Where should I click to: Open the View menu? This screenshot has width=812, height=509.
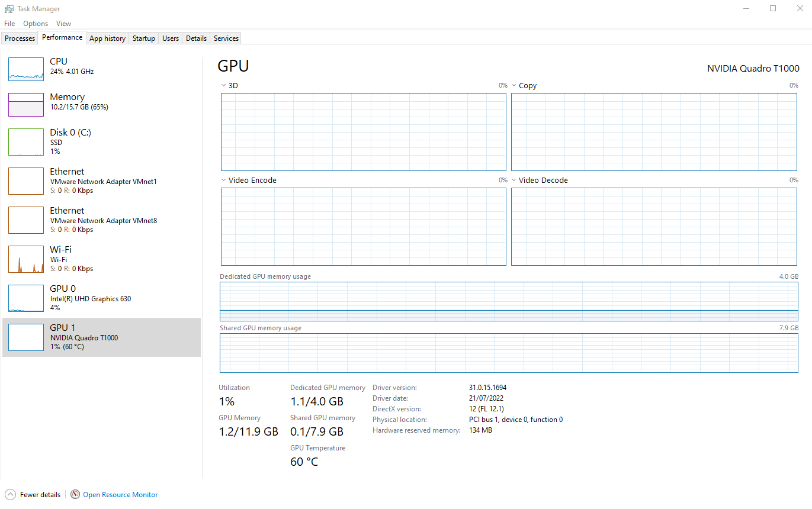(x=63, y=23)
